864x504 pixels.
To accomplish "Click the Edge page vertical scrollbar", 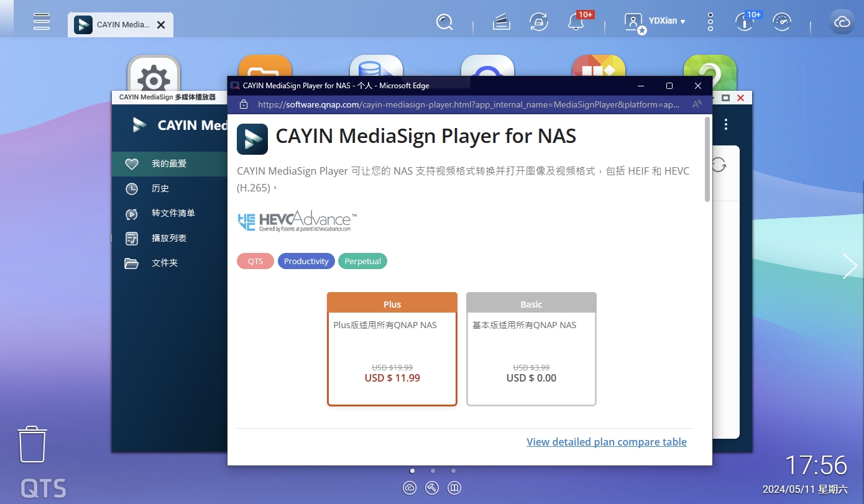I will pyautogui.click(x=707, y=159).
